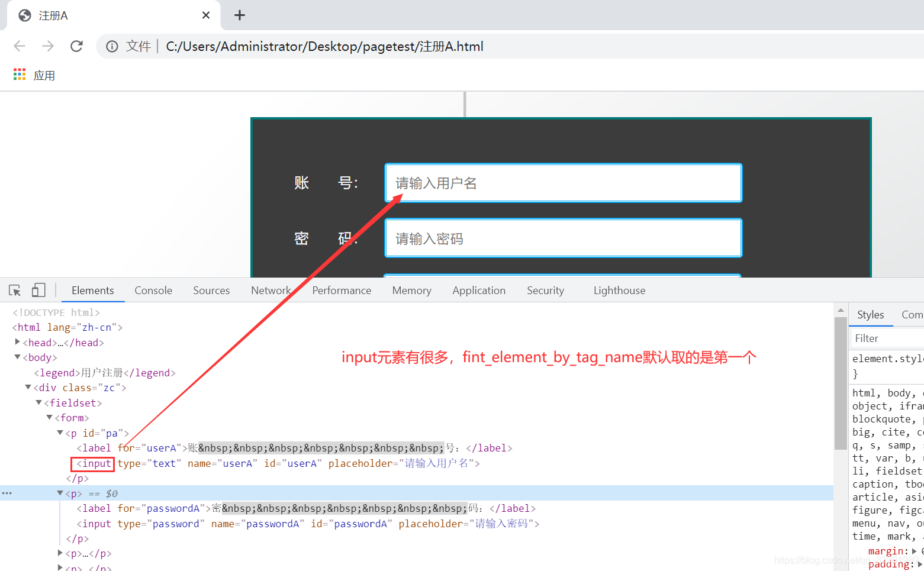Switch to the Elements panel tab
Viewport: 924px width, 571px height.
(93, 291)
